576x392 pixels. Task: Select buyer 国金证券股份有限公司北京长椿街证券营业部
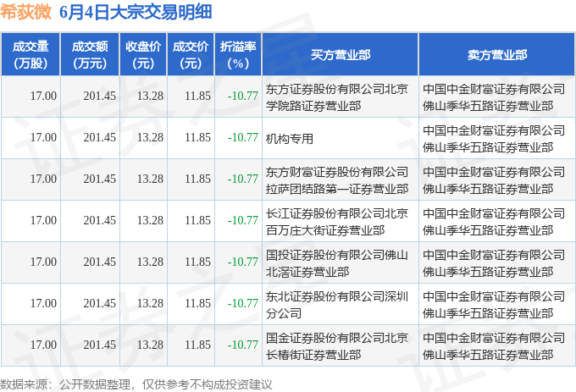pyautogui.click(x=337, y=346)
